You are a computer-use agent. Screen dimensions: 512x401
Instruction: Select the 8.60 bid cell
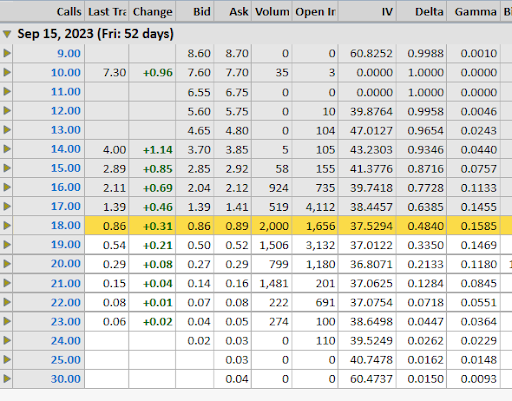coord(195,53)
